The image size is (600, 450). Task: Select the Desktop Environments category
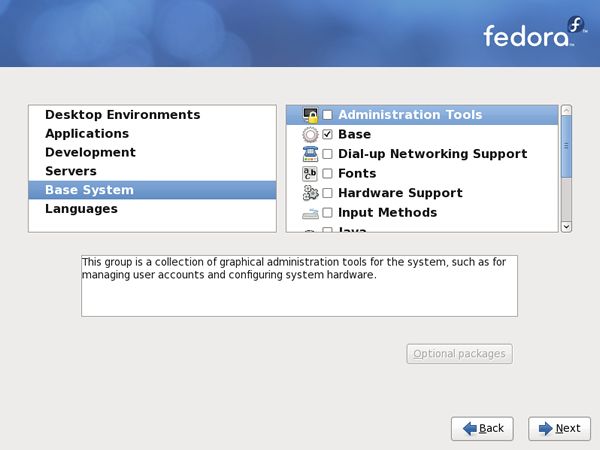tap(152, 115)
